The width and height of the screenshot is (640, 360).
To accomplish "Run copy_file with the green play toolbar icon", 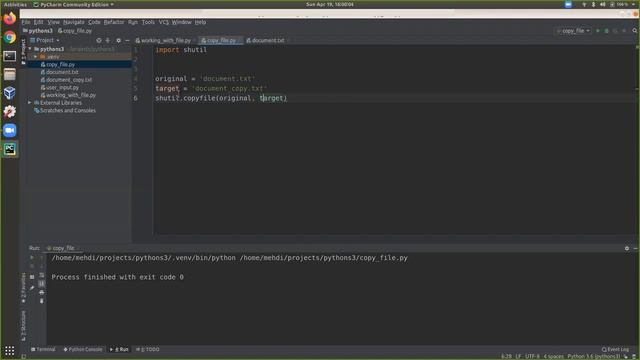I will [x=598, y=31].
